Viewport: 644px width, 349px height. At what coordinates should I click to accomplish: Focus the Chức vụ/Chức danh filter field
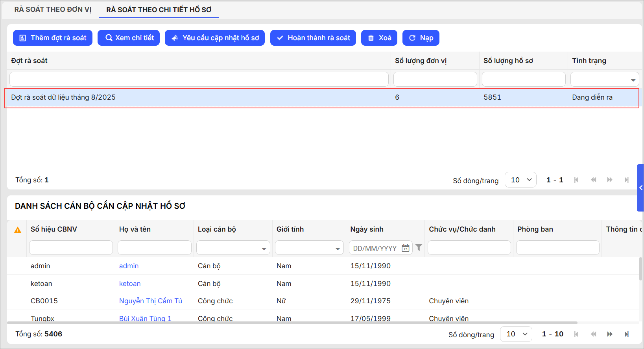pyautogui.click(x=469, y=248)
